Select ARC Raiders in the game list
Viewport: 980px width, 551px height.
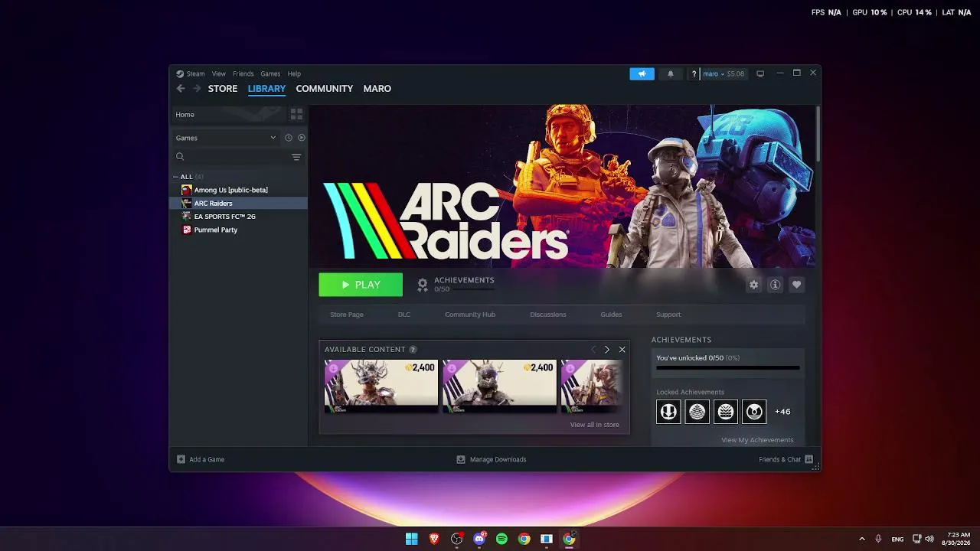tap(238, 203)
